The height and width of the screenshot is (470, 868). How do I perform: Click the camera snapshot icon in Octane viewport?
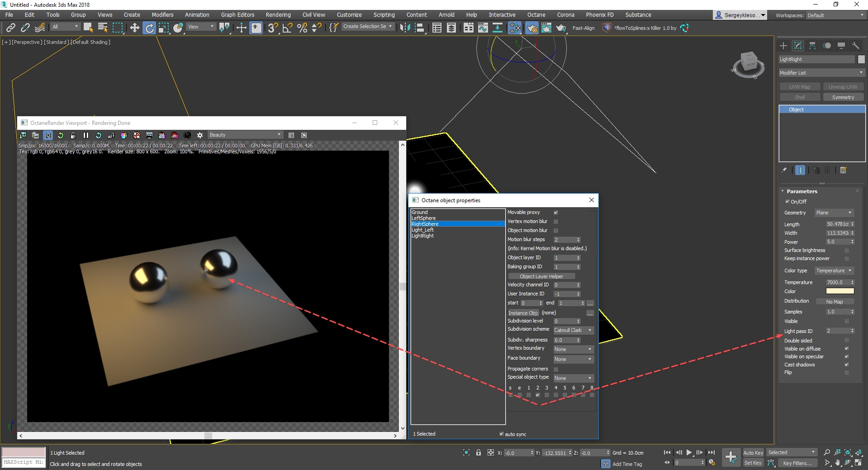coord(187,135)
